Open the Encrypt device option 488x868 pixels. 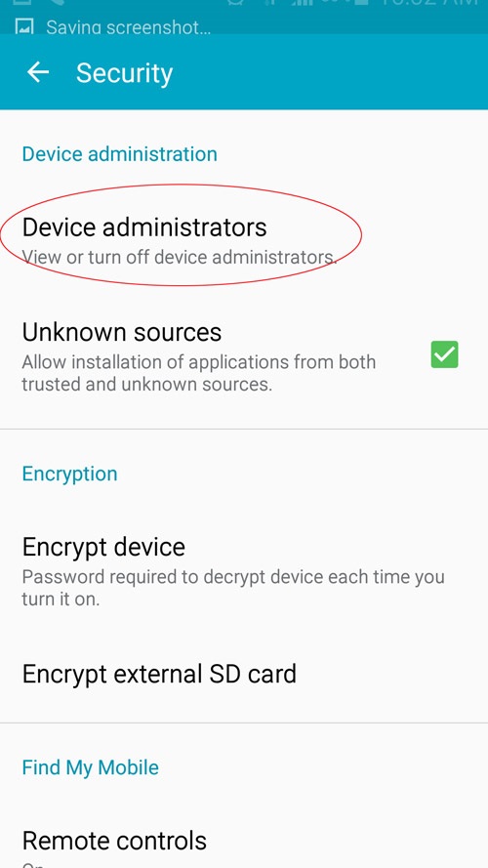tap(244, 571)
